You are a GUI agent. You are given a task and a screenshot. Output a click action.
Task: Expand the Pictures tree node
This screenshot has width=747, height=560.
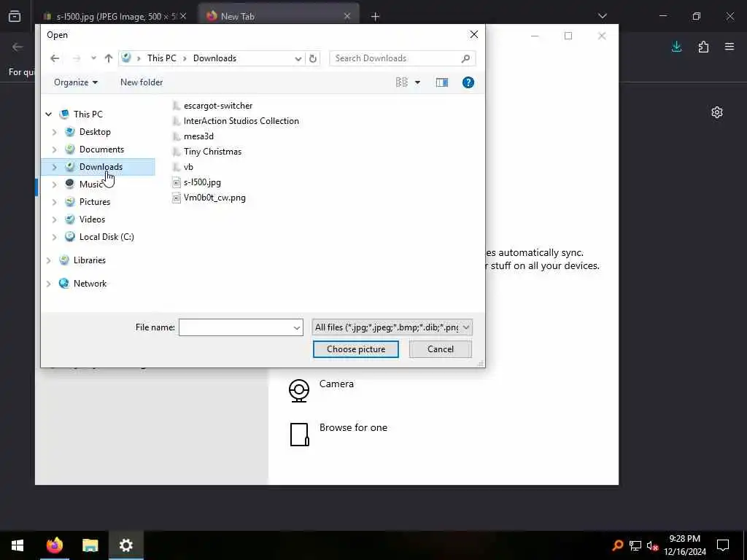point(54,202)
